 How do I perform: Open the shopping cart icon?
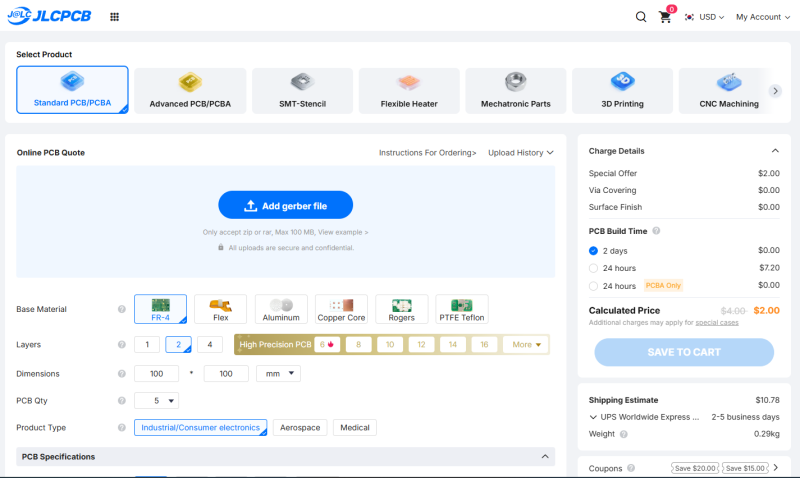tap(665, 17)
